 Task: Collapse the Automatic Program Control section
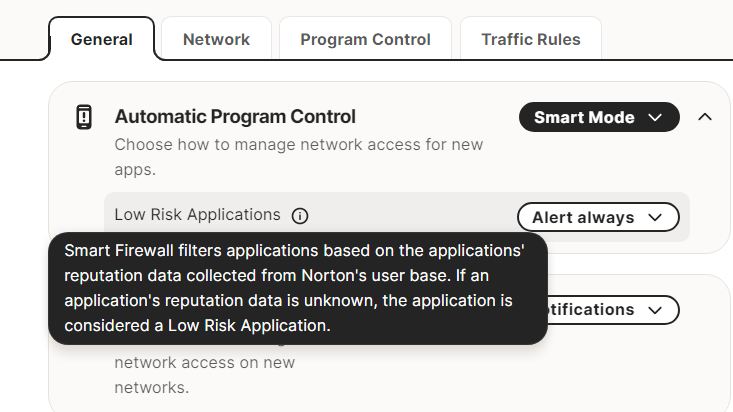coord(705,117)
